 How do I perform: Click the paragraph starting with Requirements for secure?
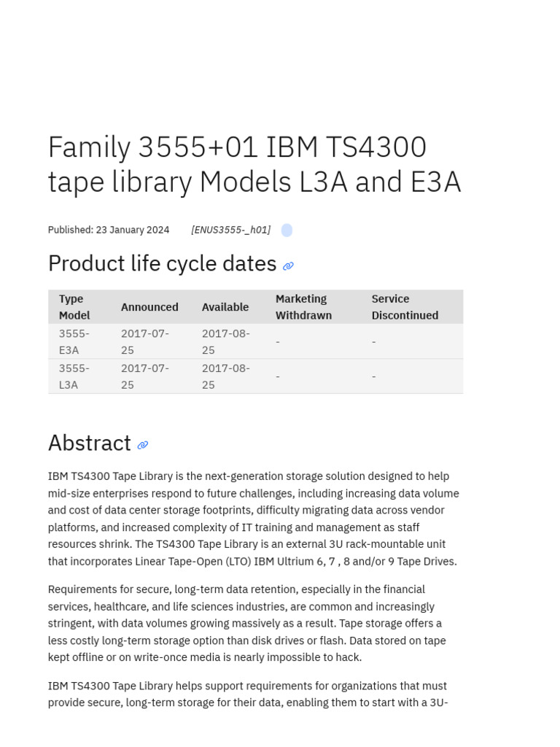[246, 623]
